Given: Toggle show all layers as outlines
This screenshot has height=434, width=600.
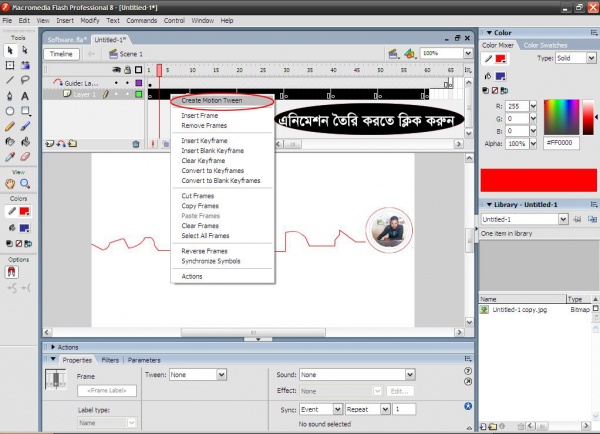Looking at the screenshot, I should (x=139, y=70).
